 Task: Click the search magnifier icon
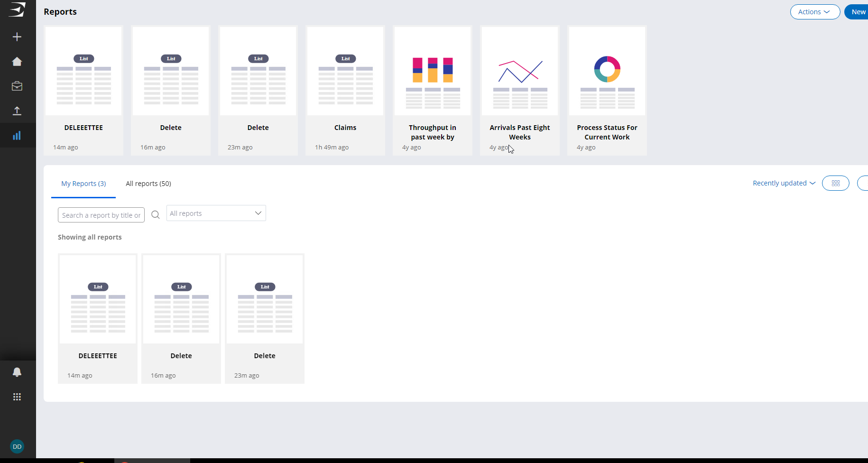click(155, 215)
